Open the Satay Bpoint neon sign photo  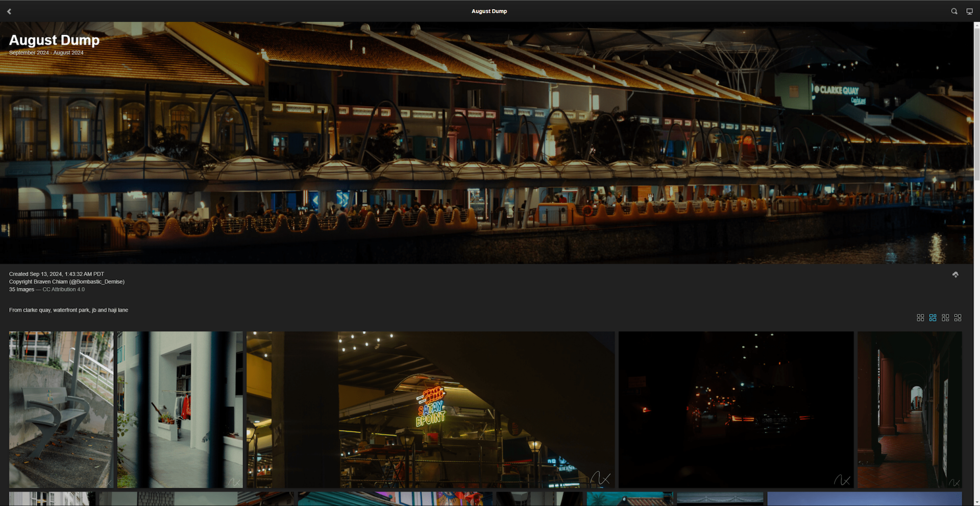(430, 409)
